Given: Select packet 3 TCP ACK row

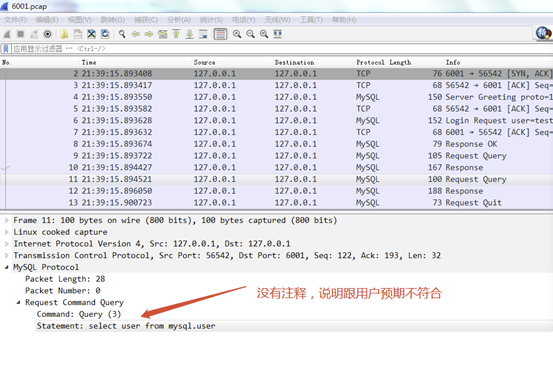Looking at the screenshot, I should pyautogui.click(x=276, y=85).
